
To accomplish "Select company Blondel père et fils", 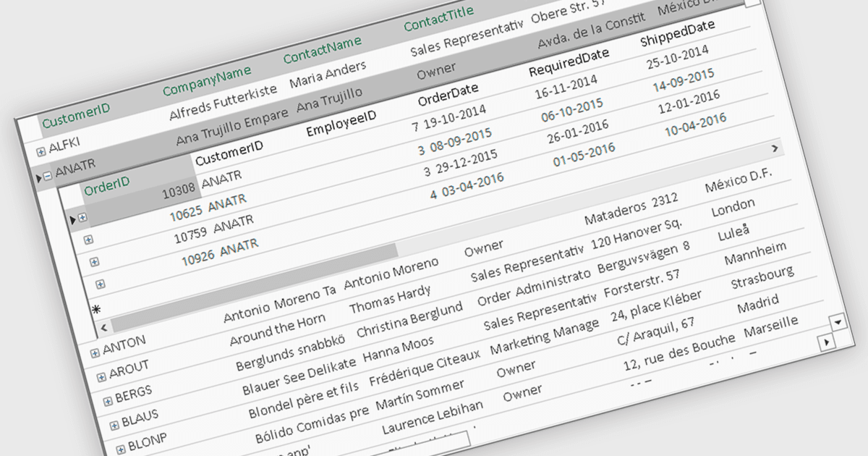I will [304, 400].
